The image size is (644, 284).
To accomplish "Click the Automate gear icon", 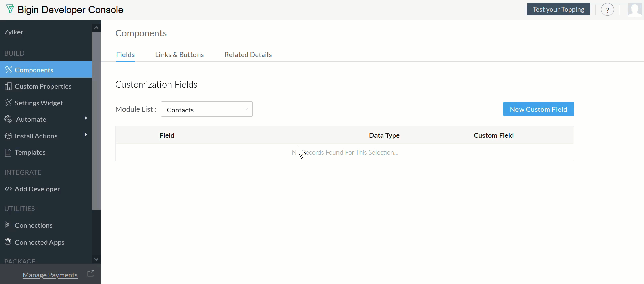I will pyautogui.click(x=8, y=119).
